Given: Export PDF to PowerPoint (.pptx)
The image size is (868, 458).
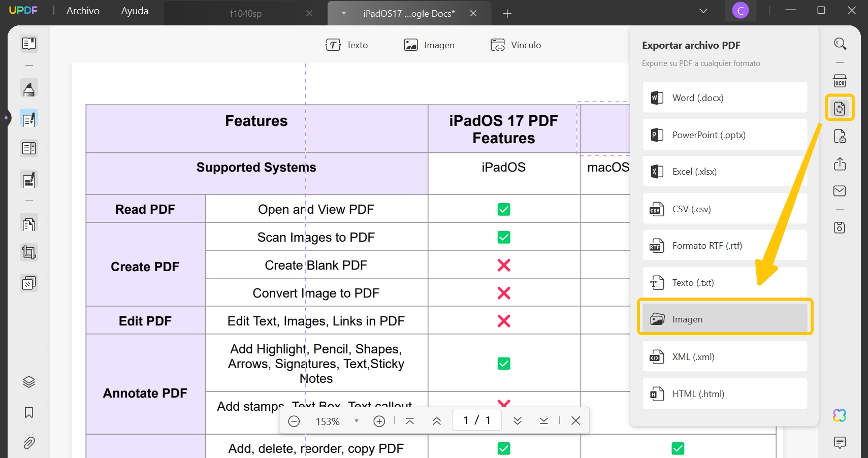Looking at the screenshot, I should [x=725, y=135].
